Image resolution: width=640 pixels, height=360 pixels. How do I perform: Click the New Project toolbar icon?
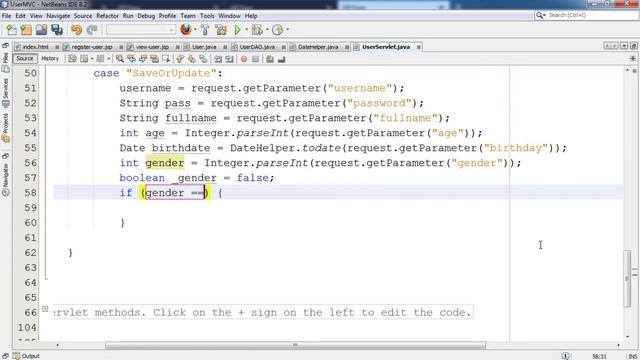coord(26,30)
